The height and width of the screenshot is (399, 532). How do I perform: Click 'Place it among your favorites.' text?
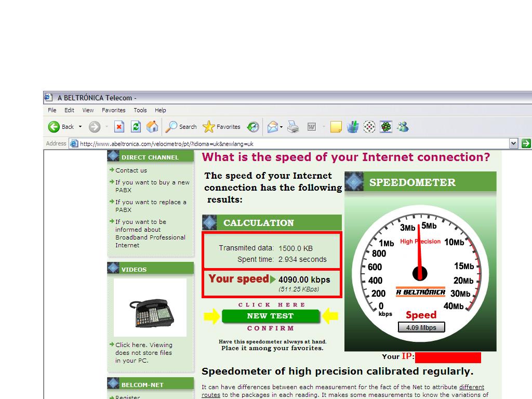[272, 348]
